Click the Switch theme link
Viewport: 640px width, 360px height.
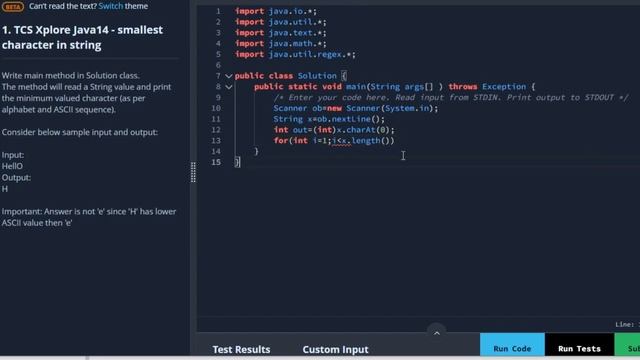[x=111, y=6]
